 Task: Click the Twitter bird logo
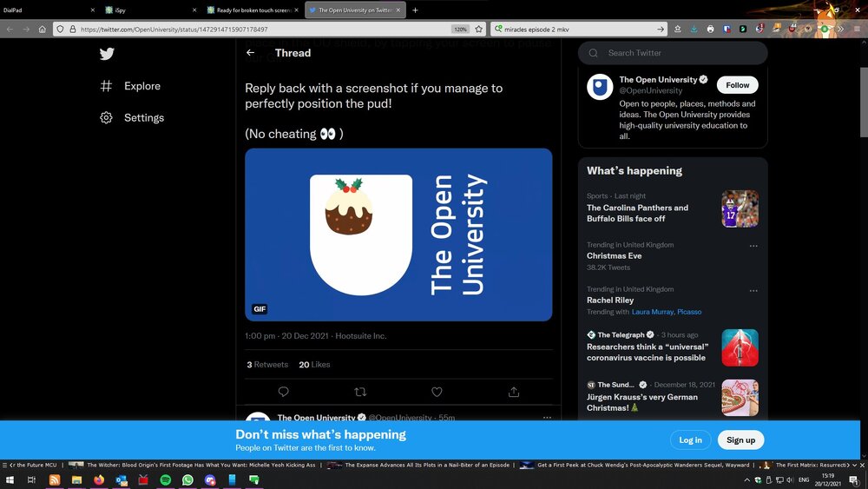(x=107, y=53)
